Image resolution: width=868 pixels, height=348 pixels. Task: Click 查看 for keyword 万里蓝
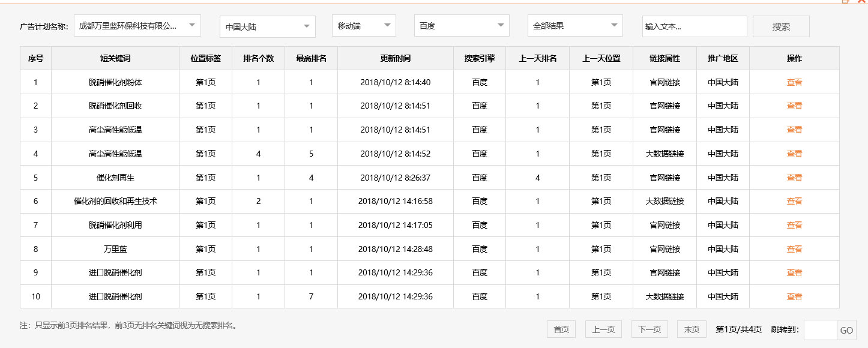[x=794, y=248]
